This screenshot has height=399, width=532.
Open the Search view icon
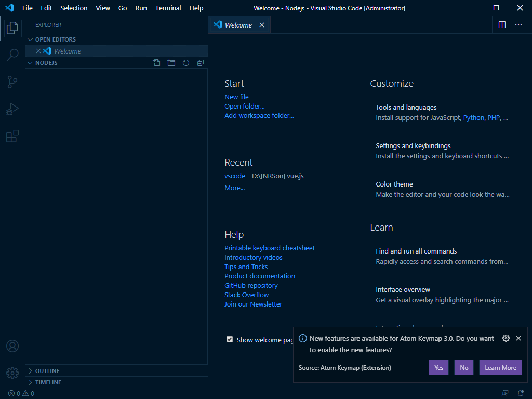12,55
